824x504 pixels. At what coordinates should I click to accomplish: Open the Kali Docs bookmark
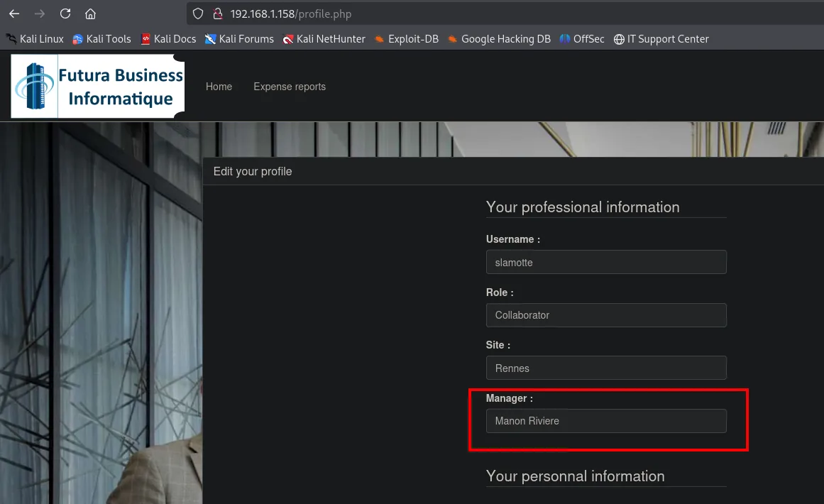(x=168, y=39)
